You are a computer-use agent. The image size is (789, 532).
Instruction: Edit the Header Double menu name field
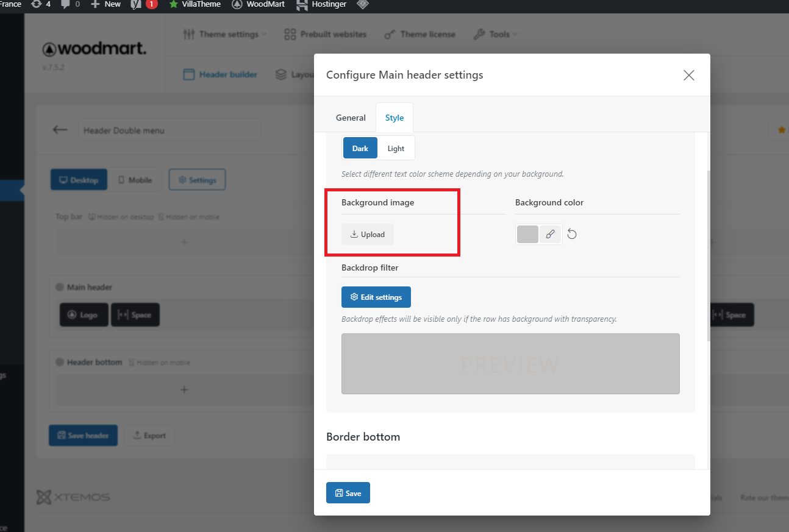click(x=170, y=130)
